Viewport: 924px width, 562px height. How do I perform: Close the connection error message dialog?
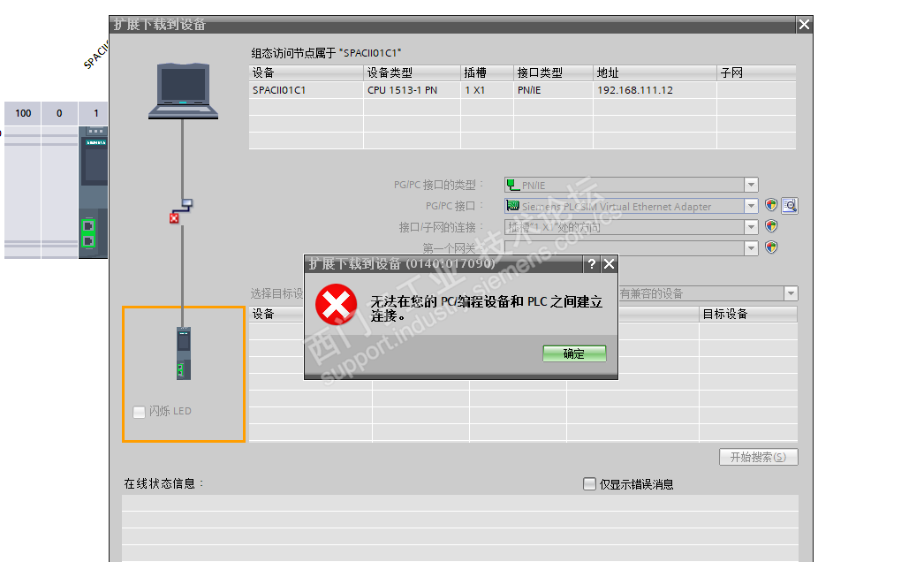click(609, 263)
